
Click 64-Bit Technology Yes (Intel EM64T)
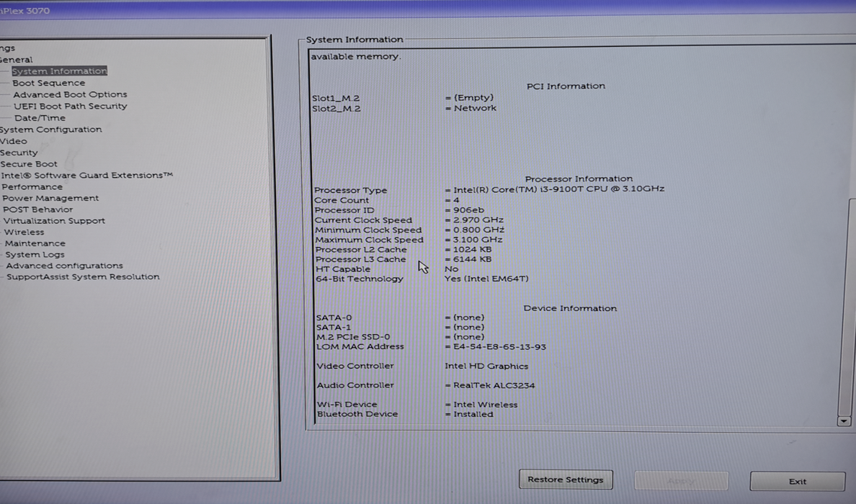point(486,279)
